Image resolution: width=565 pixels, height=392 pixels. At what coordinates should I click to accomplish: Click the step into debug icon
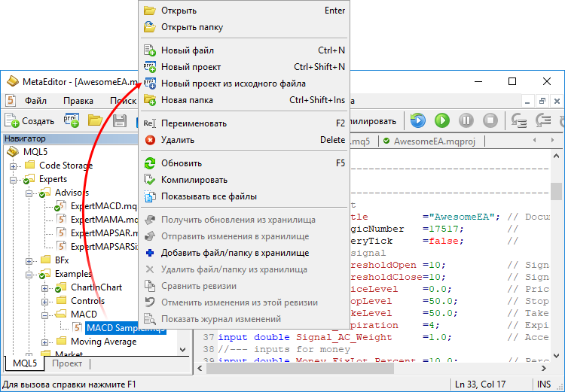[x=519, y=120]
